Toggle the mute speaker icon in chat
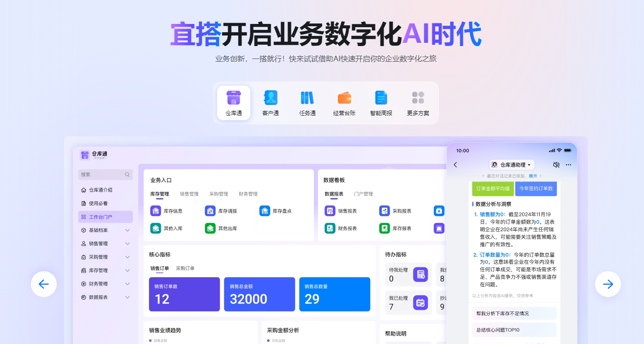This screenshot has height=344, width=644. tap(556, 164)
